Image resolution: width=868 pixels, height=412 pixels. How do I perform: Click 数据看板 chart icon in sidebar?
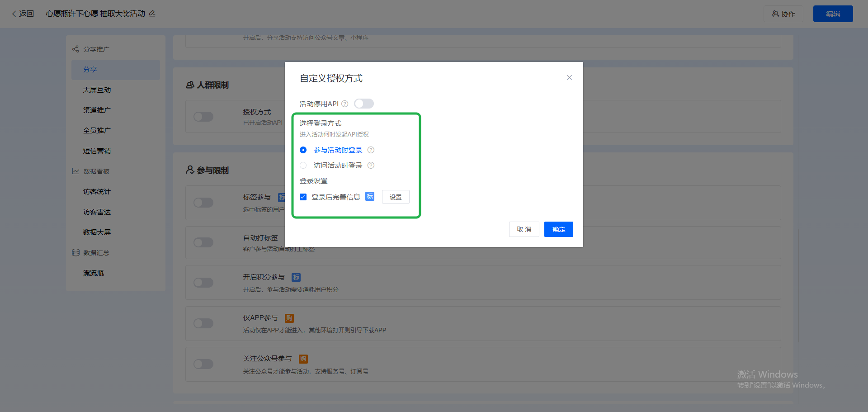(x=75, y=171)
